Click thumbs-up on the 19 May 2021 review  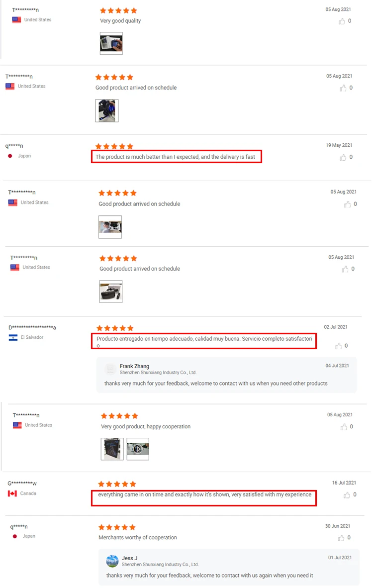[x=343, y=158]
